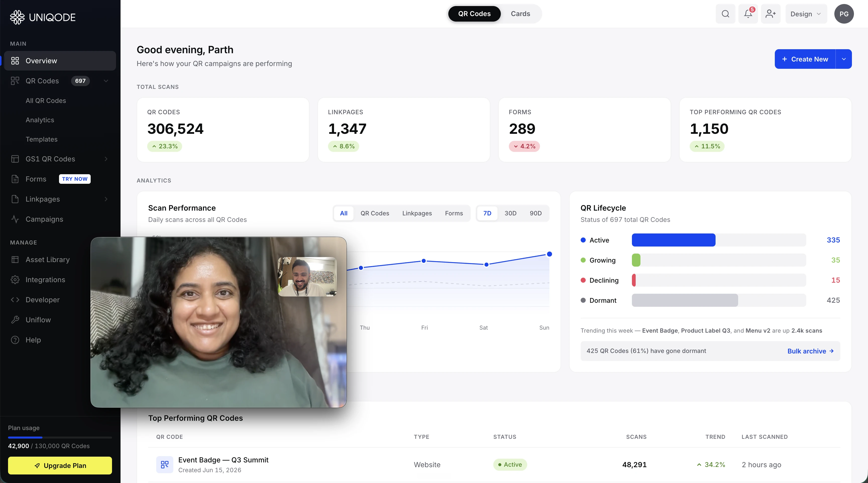Filter scan performance by Forms

click(x=454, y=213)
